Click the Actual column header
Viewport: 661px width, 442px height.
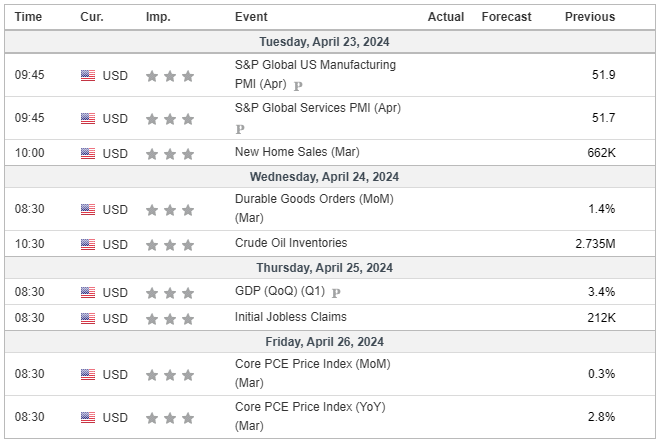point(446,17)
